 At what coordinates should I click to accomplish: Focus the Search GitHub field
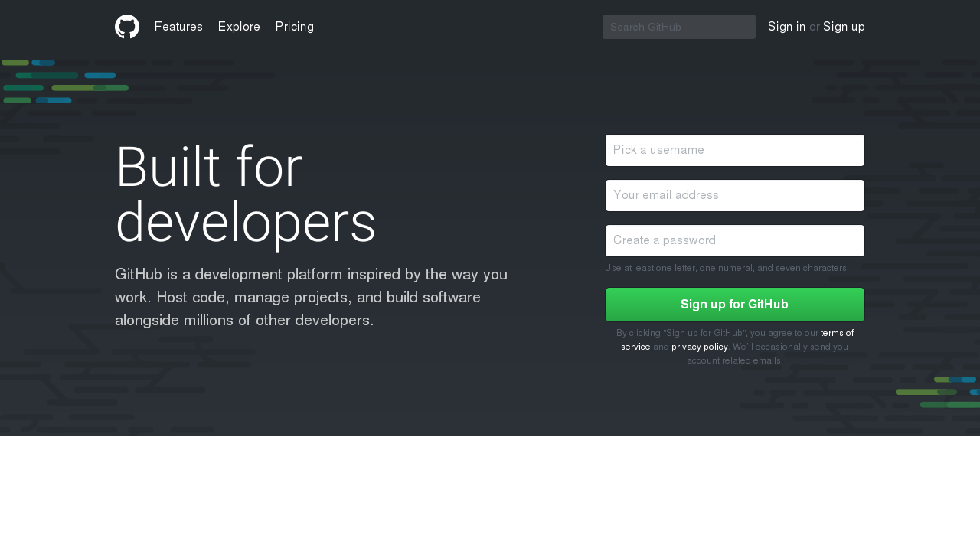[x=679, y=27]
